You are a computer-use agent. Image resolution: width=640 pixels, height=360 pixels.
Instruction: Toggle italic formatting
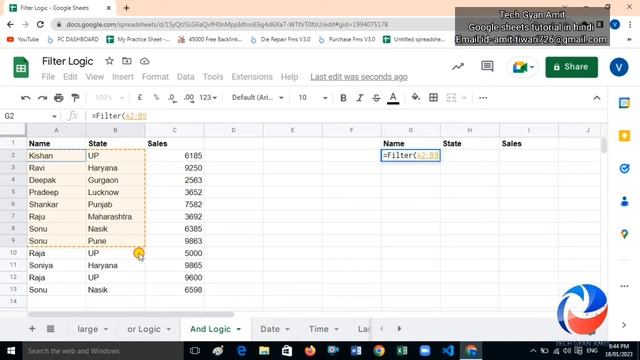coord(360,98)
